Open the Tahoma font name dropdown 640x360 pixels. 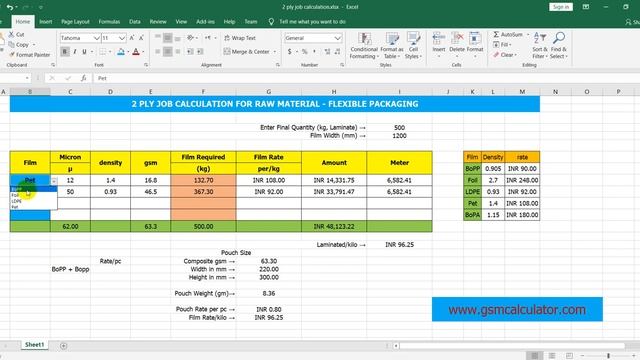point(97,38)
